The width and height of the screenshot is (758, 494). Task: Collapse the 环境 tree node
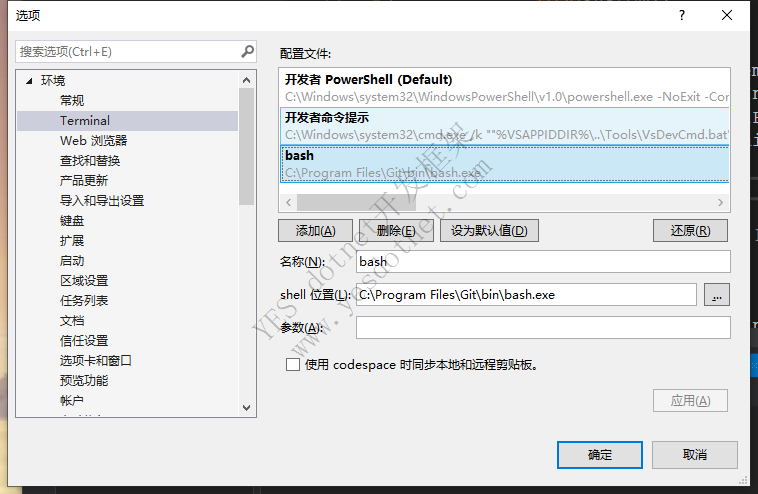29,81
